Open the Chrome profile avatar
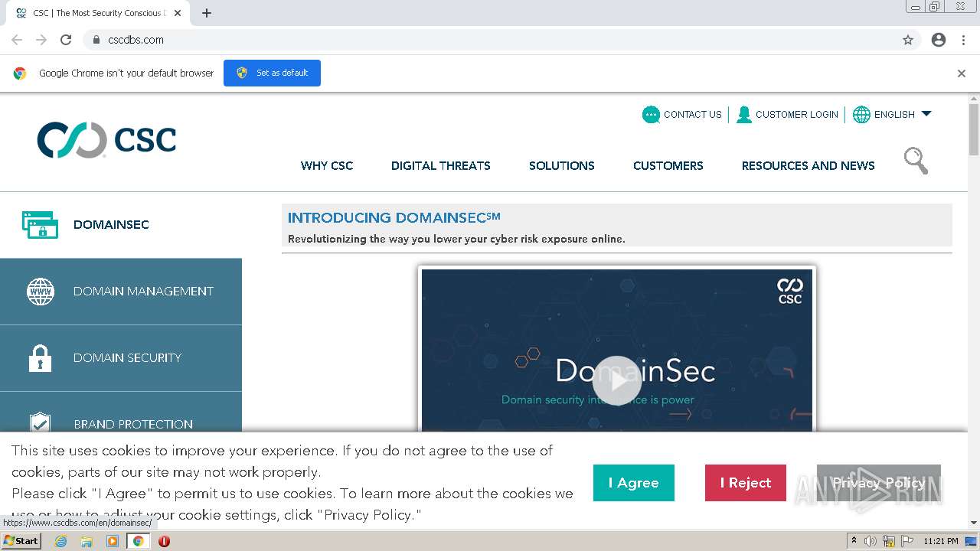Screen dimensions: 980x551 [x=939, y=40]
